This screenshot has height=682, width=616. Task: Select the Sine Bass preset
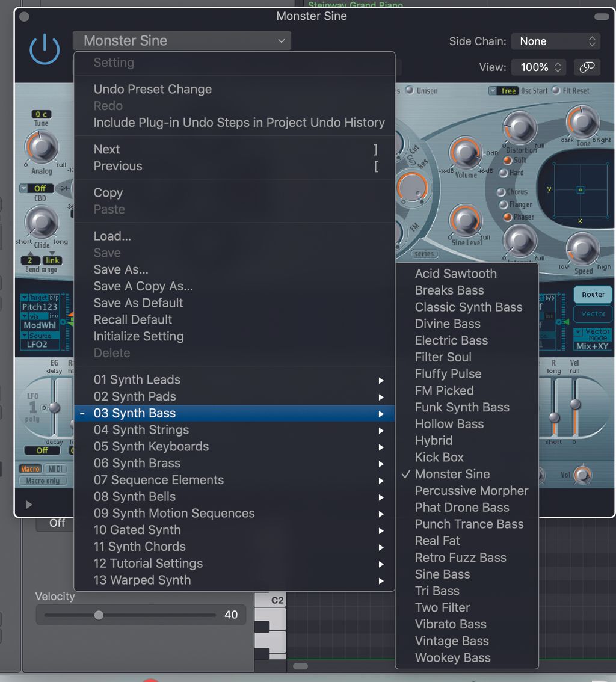pyautogui.click(x=442, y=574)
